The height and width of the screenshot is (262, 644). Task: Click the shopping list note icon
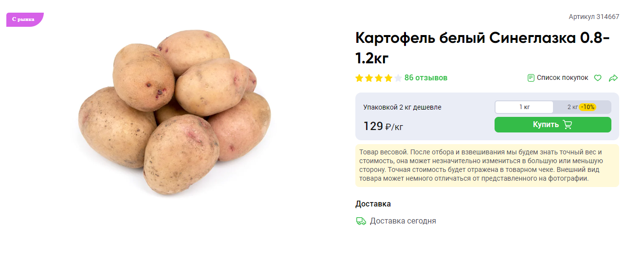click(531, 78)
